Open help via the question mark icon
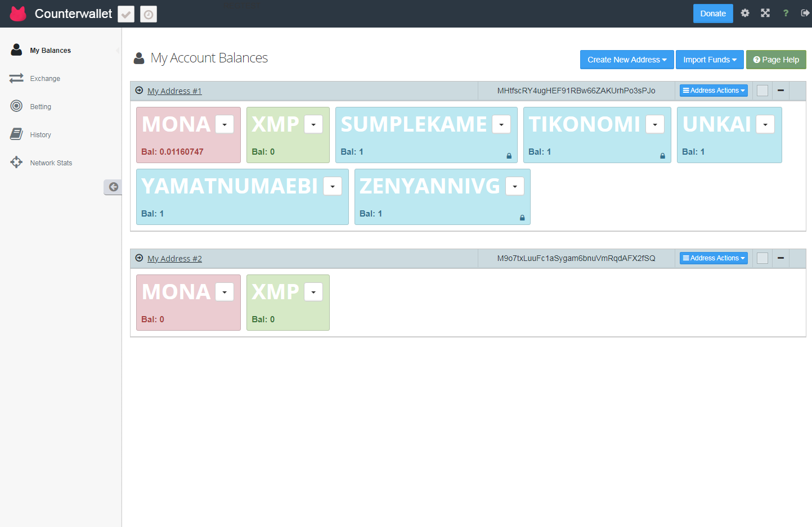Image resolution: width=812 pixels, height=527 pixels. 786,13
